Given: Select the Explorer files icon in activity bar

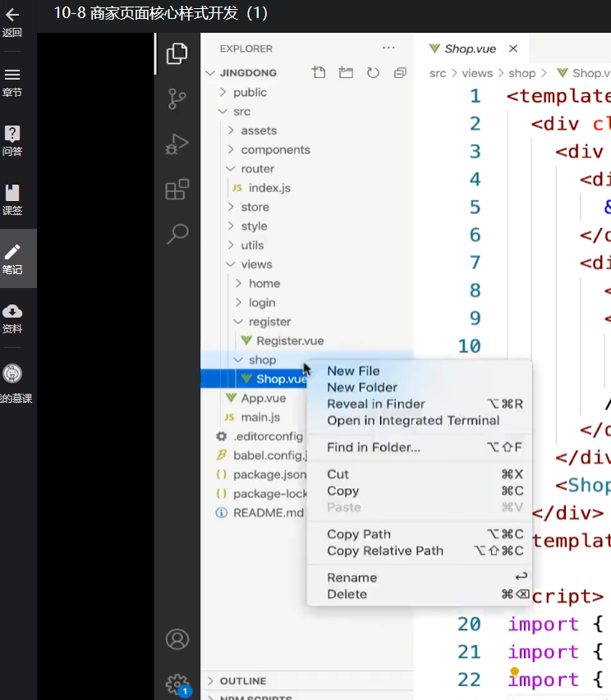Looking at the screenshot, I should [177, 54].
